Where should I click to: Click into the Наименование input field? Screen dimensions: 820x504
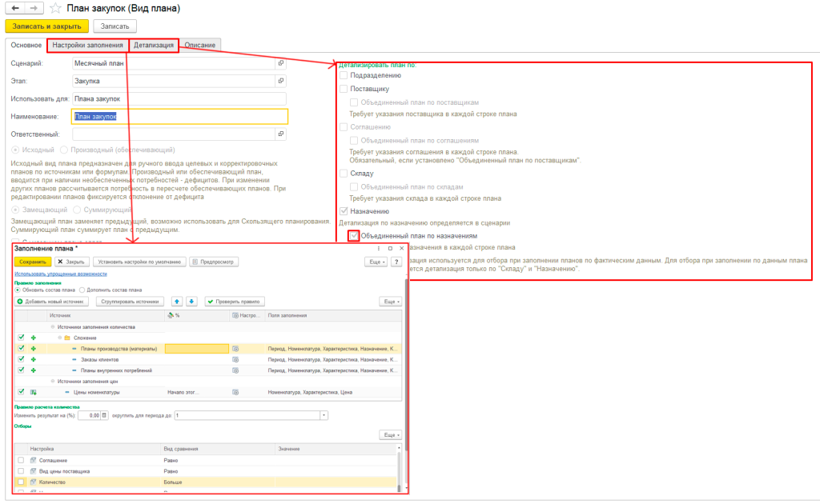tap(179, 116)
